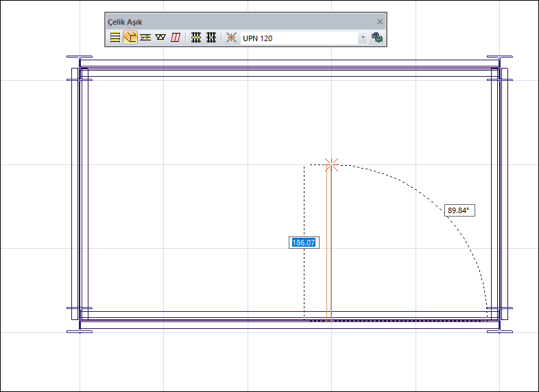Screen dimensions: 539x392
Task: Select the top-right corner steel column
Action: click(x=499, y=69)
